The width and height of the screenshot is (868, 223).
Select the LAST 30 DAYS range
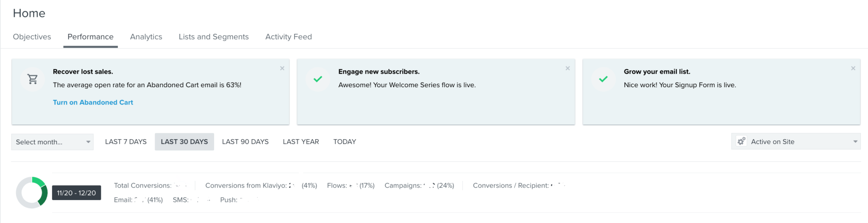pos(184,142)
